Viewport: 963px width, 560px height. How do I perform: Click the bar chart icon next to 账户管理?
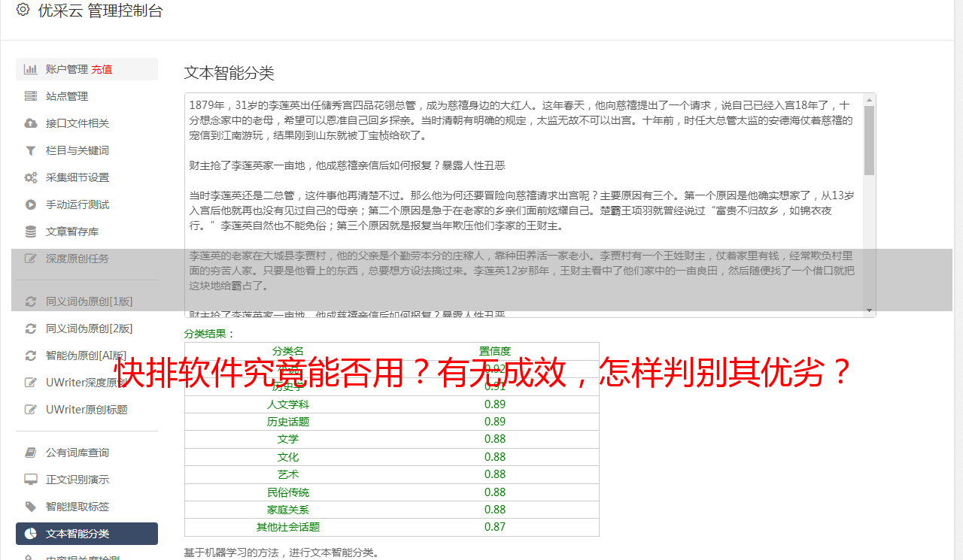[x=31, y=69]
